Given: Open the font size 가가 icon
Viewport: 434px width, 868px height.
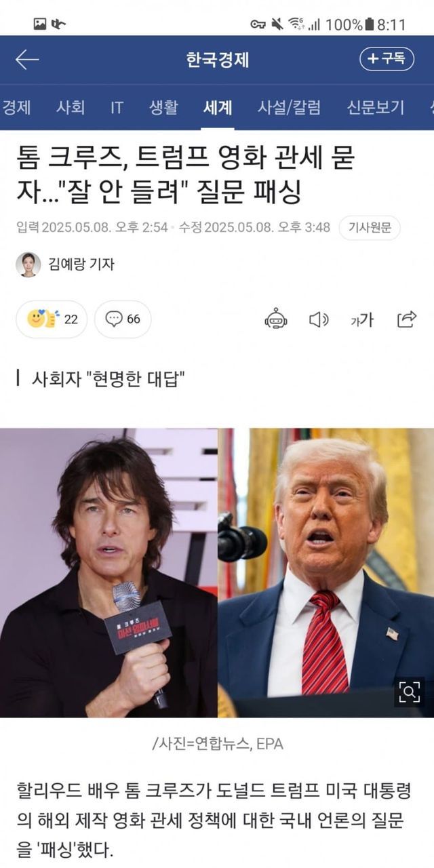Looking at the screenshot, I should pyautogui.click(x=361, y=319).
